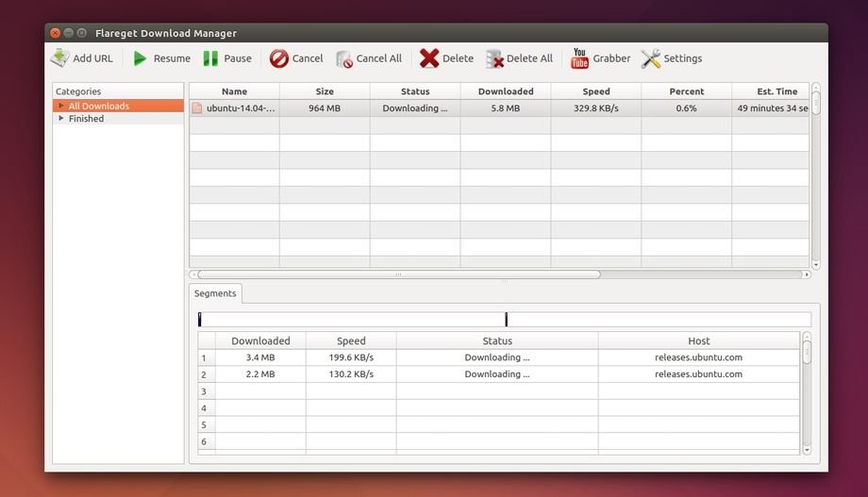Pause the download using Pause icon
The height and width of the screenshot is (497, 868).
coord(211,58)
